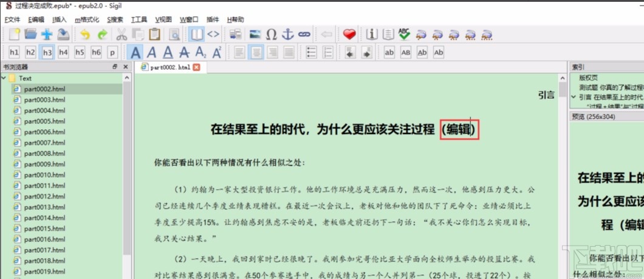
Task: Toggle Underline formatting A
Action: tap(168, 53)
